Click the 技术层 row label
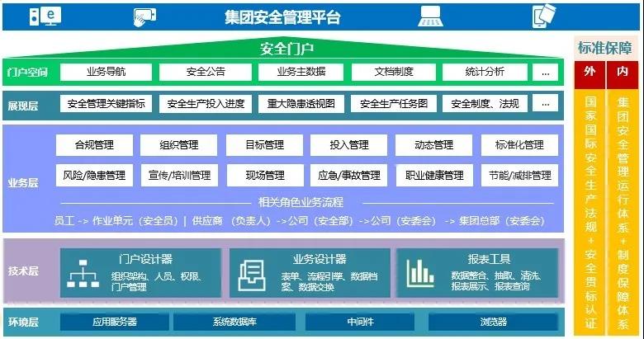The image size is (644, 339). click(x=23, y=271)
